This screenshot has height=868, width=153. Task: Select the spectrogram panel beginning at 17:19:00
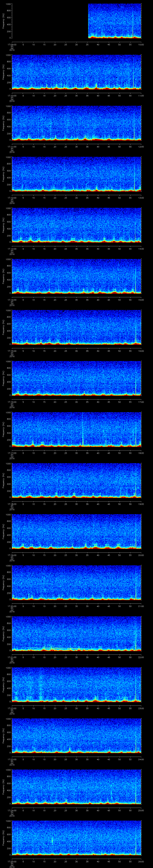pyautogui.click(x=76, y=531)
